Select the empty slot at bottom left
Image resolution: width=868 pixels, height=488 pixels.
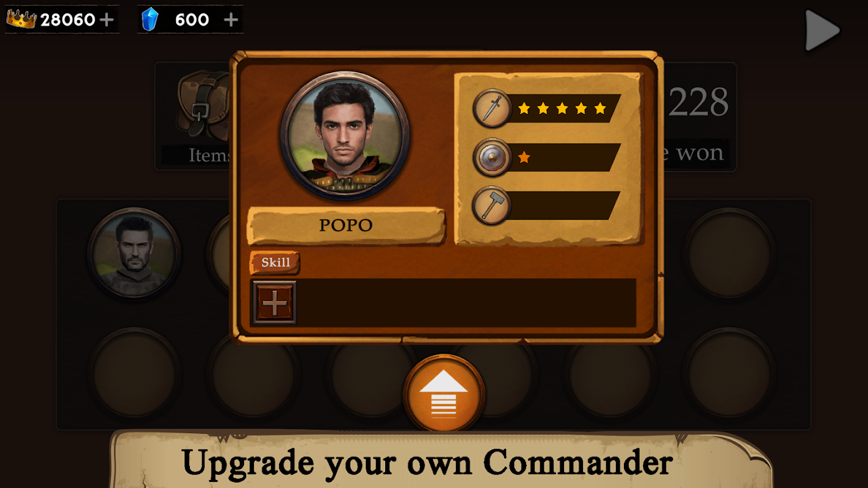(134, 373)
